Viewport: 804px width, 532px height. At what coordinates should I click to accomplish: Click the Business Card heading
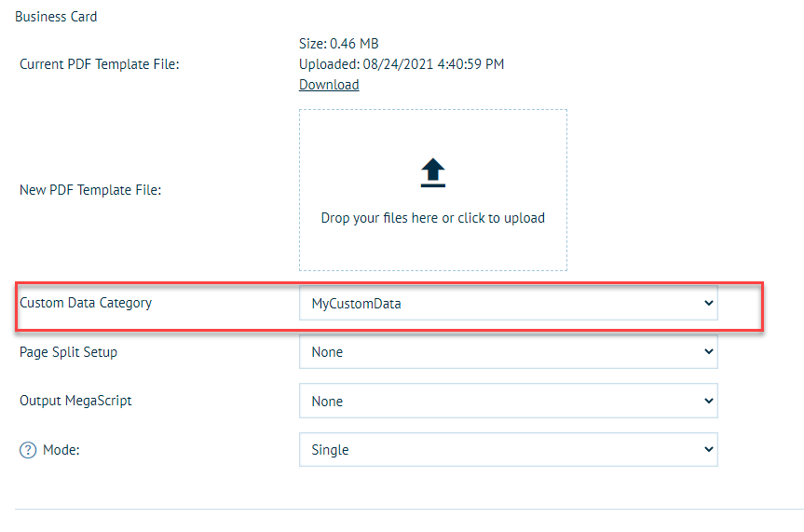56,17
